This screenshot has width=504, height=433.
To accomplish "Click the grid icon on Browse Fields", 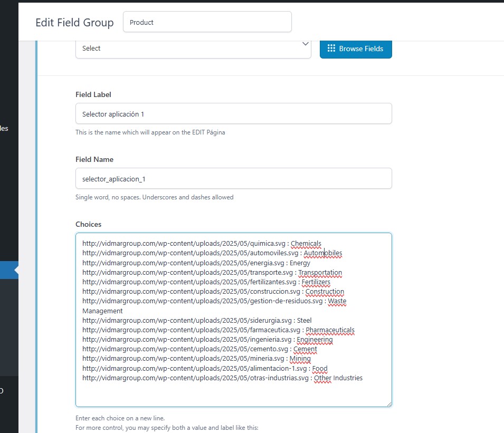I will pyautogui.click(x=331, y=49).
